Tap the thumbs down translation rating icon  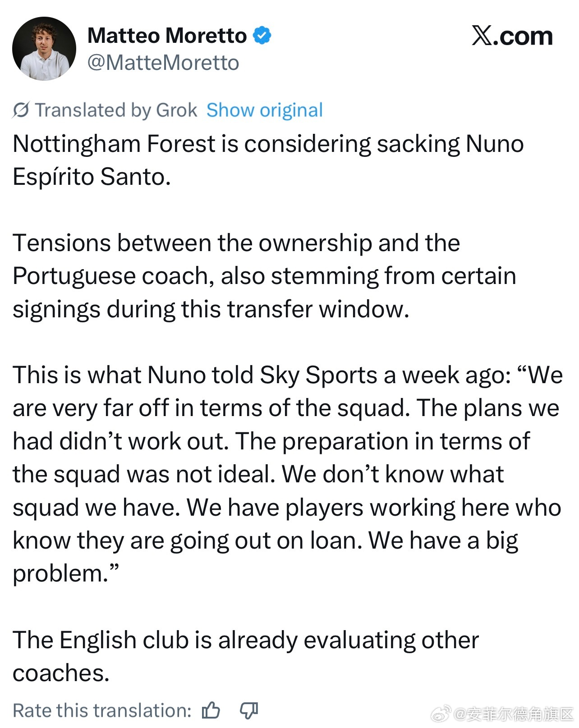248,710
